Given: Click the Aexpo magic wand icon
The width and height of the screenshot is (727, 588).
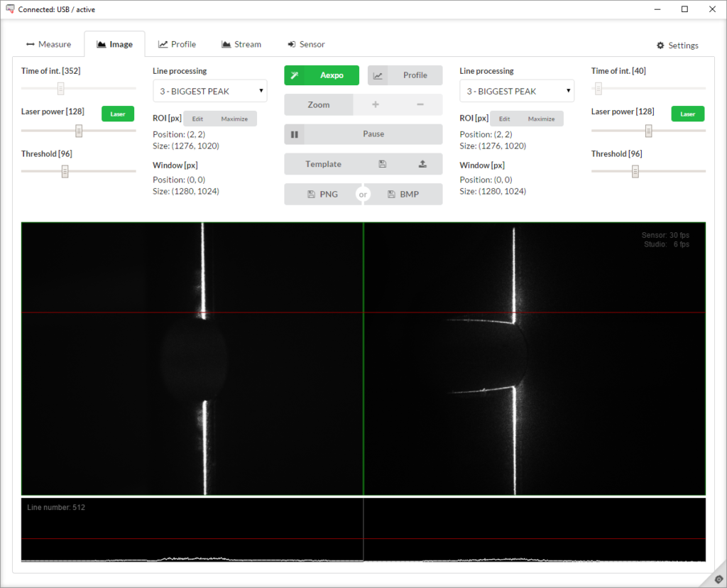Looking at the screenshot, I should tap(294, 75).
